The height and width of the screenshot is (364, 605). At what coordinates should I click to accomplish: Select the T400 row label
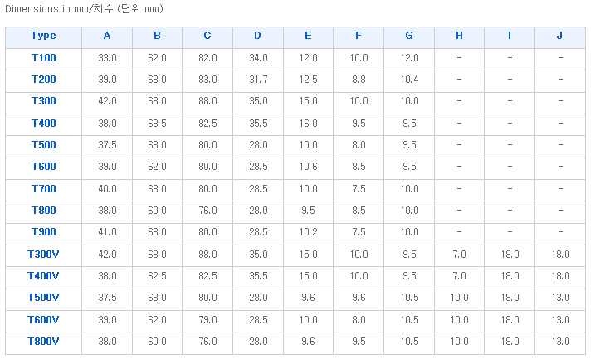pos(44,124)
